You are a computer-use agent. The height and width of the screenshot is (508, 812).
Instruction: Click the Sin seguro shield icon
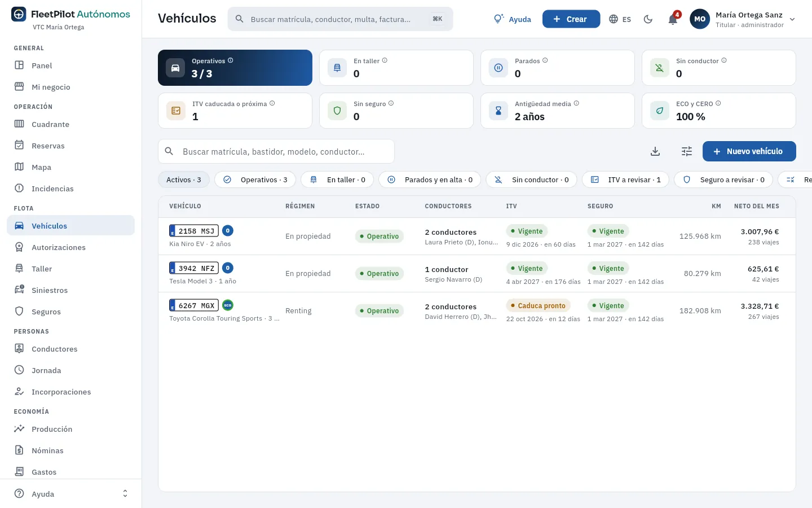point(337,111)
